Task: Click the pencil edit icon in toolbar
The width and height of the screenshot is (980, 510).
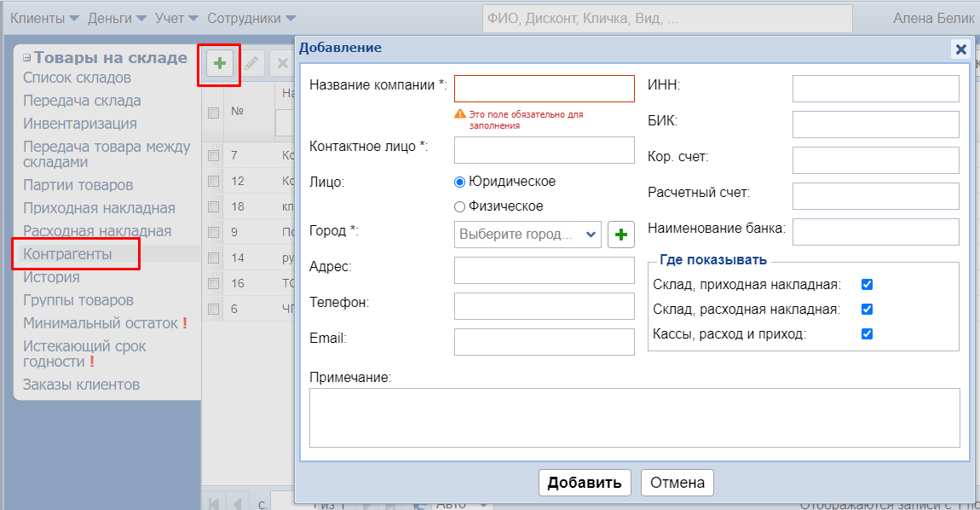Action: point(251,63)
